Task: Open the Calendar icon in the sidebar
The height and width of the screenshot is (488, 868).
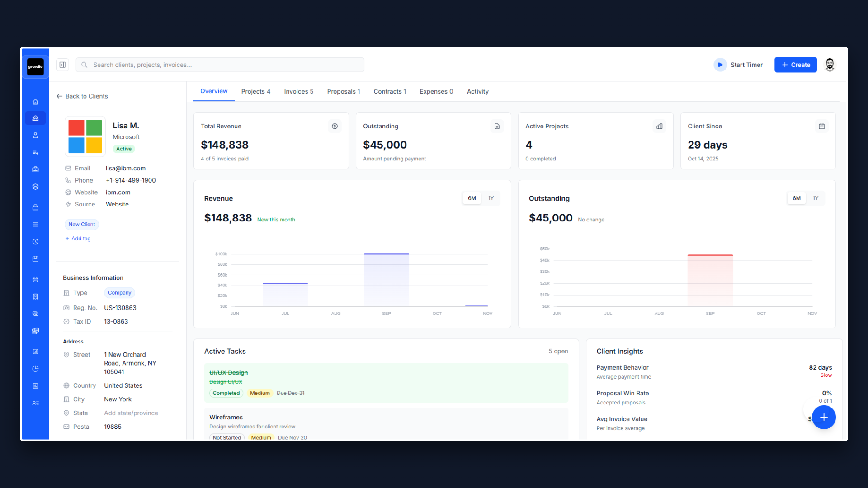Action: tap(35, 258)
